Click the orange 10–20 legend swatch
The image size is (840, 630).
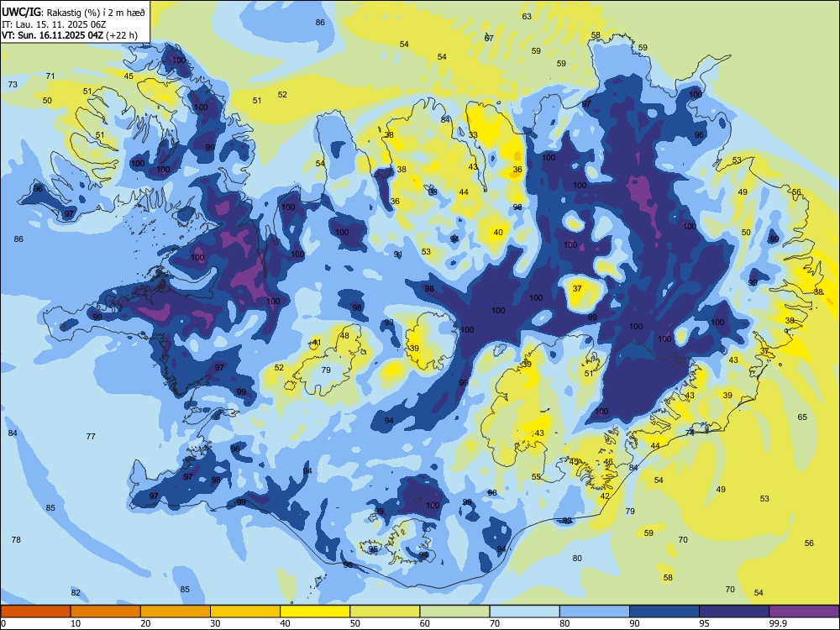click(x=106, y=612)
